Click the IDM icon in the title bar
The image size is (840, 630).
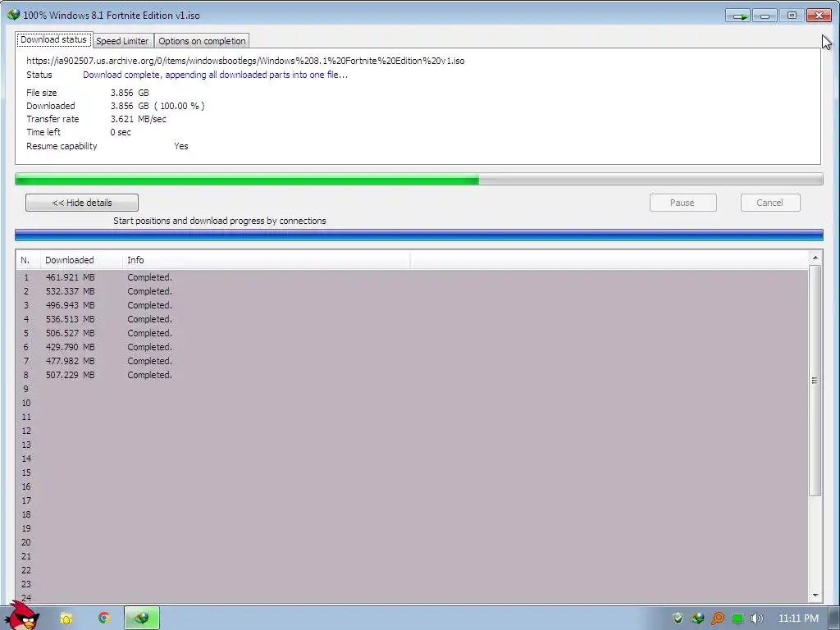(13, 15)
